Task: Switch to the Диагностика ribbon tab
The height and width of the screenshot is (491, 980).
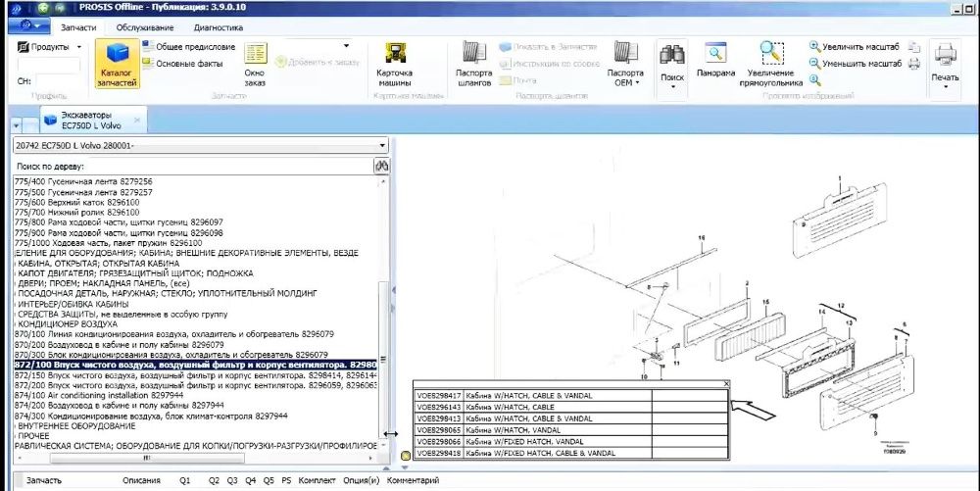Action: [219, 27]
